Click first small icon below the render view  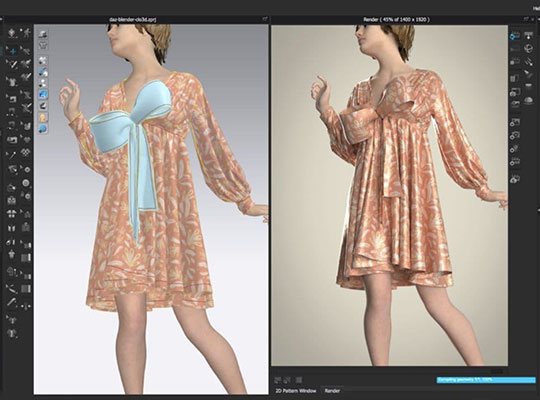(x=277, y=380)
